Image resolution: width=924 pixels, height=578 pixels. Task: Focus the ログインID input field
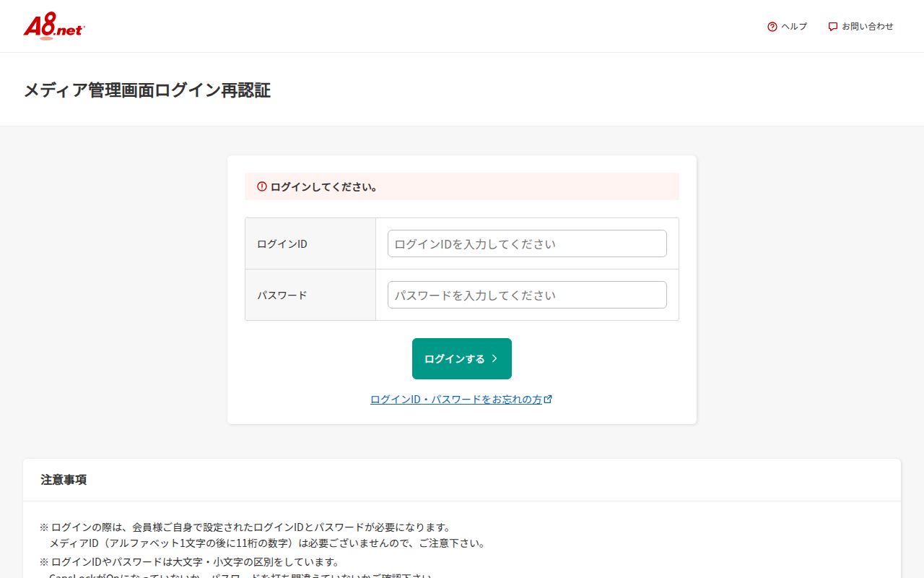click(x=527, y=243)
